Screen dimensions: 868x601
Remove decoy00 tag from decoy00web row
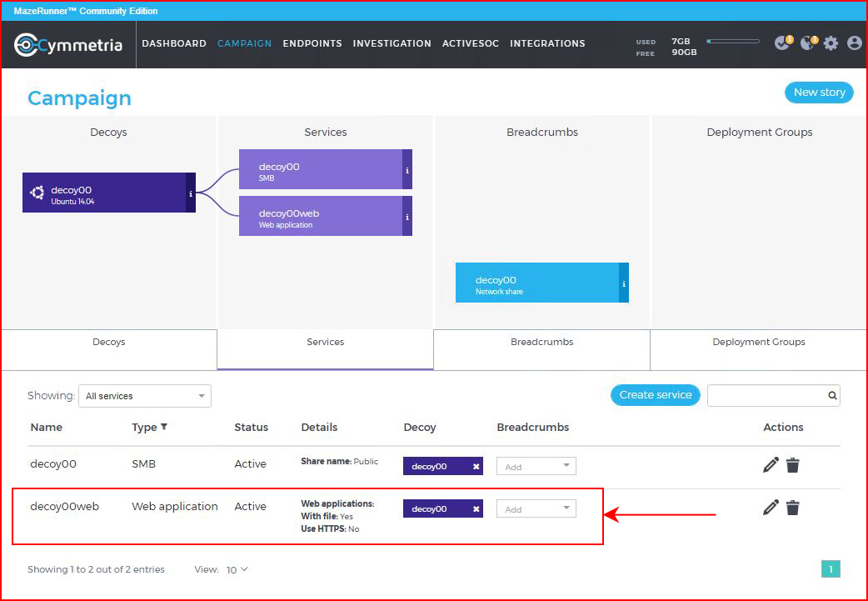[x=476, y=509]
